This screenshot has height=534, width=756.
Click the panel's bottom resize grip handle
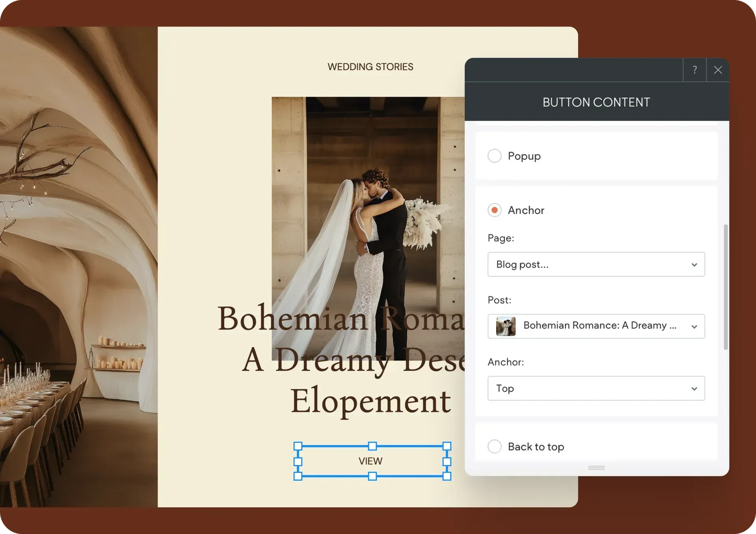coord(596,468)
